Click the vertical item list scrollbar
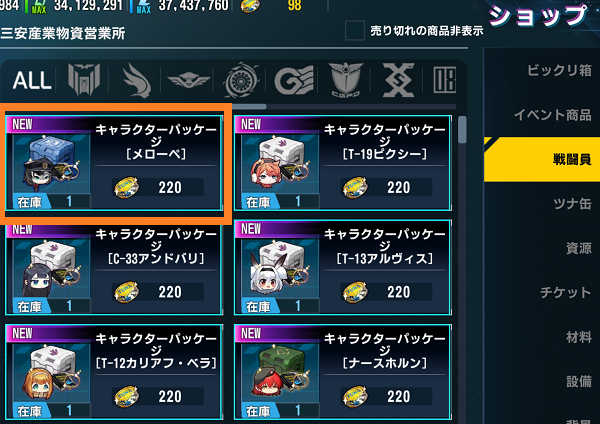 [462, 129]
